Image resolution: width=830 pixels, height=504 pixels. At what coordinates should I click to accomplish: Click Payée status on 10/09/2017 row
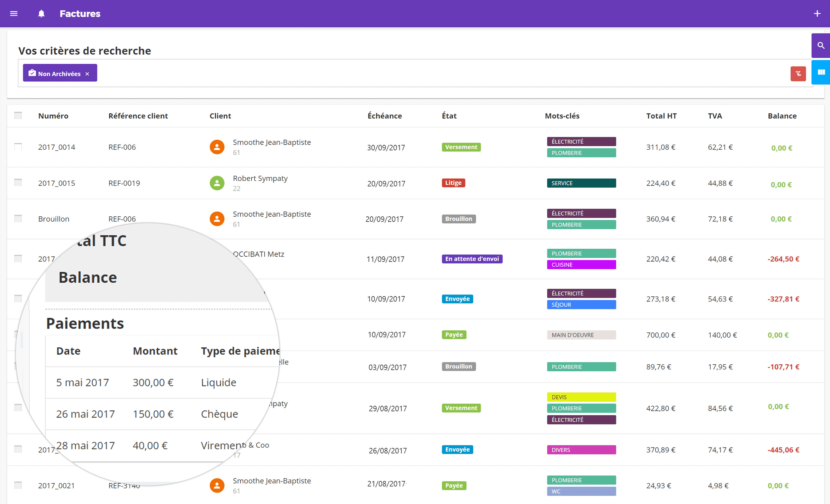tap(454, 335)
